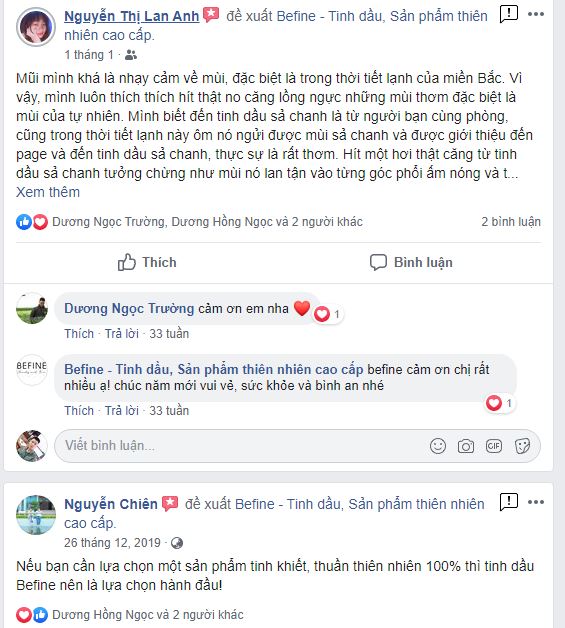Click public globe icon on Chiên's post
This screenshot has height=628, width=565.
click(x=177, y=543)
